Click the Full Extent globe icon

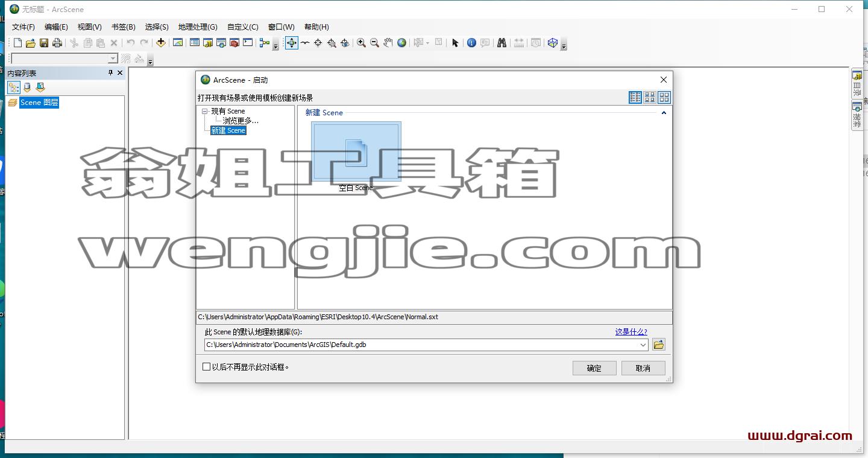pos(401,43)
